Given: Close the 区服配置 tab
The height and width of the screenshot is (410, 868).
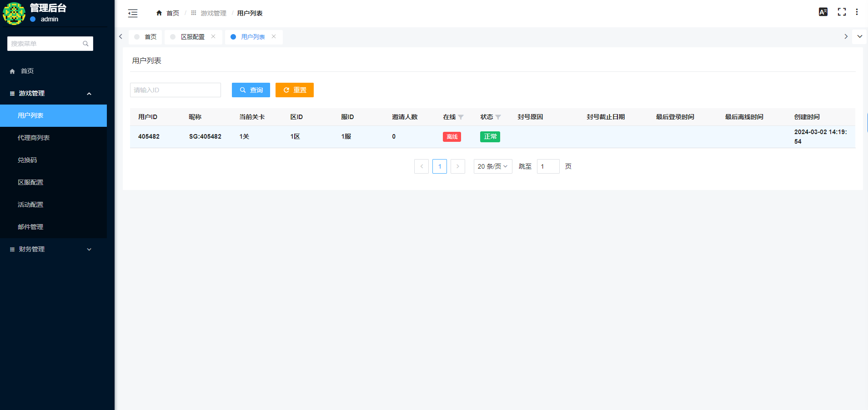Looking at the screenshot, I should pyautogui.click(x=213, y=37).
